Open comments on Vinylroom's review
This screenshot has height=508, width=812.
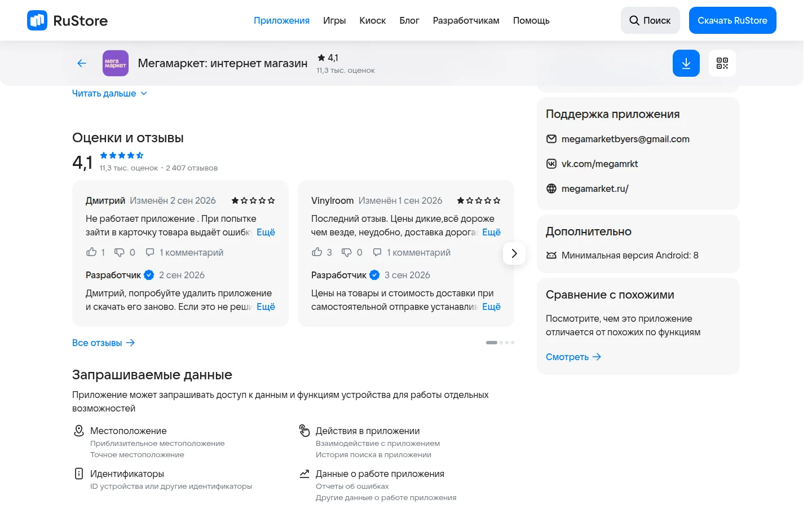(x=412, y=252)
